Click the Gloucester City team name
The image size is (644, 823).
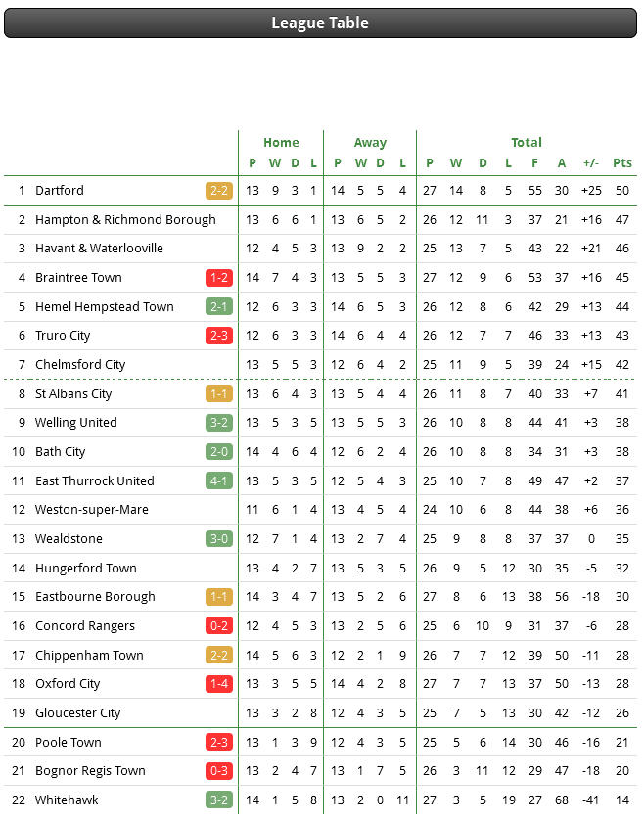click(x=77, y=712)
